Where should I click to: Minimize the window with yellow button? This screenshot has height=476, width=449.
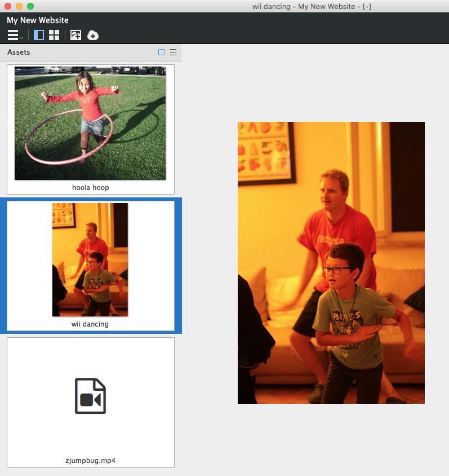pos(19,6)
